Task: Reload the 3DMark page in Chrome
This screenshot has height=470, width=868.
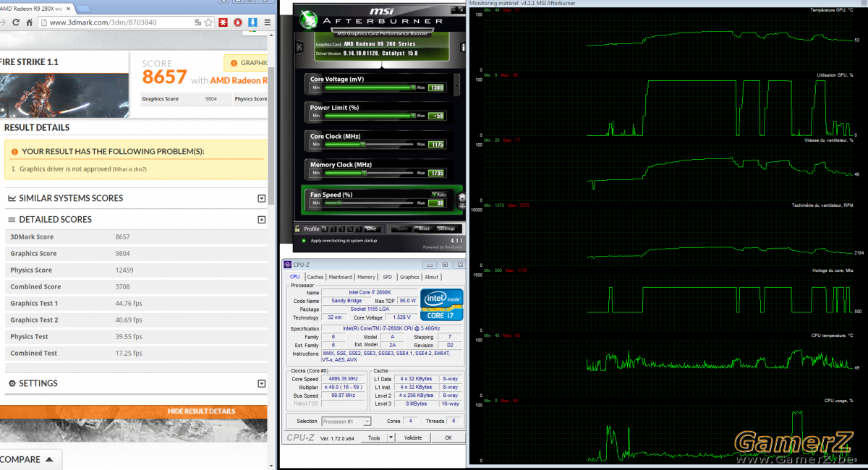Action: [16, 22]
